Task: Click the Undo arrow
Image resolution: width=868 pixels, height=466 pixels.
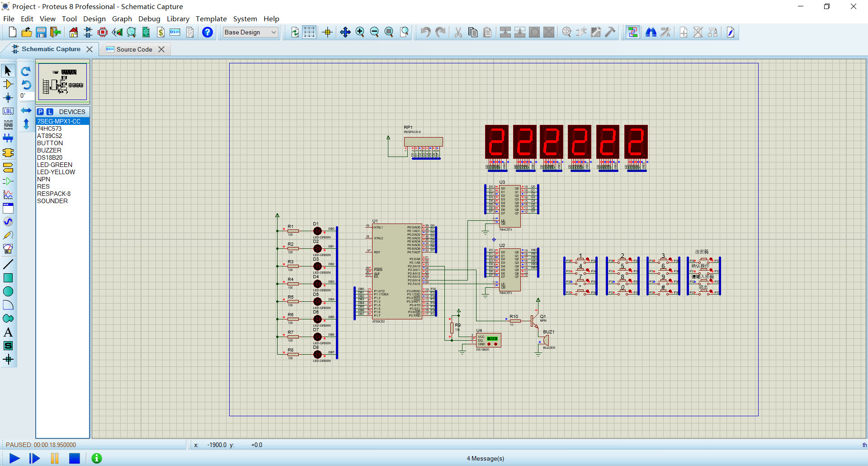Action: (x=425, y=32)
